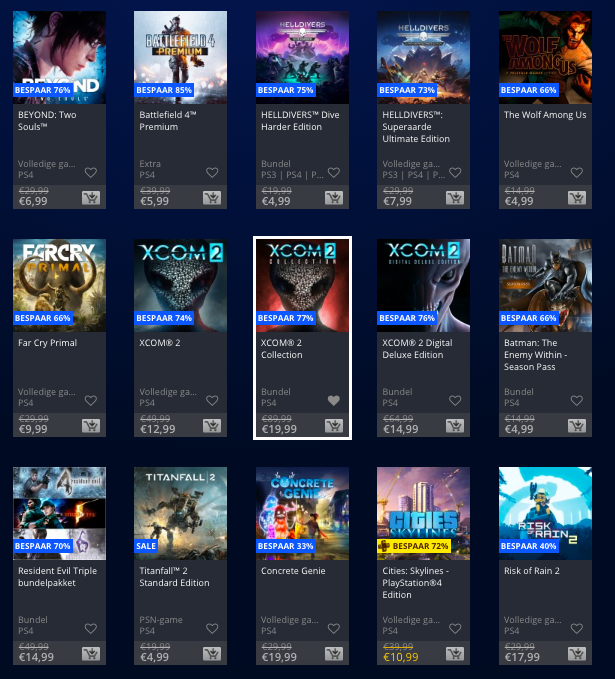
Task: Open the XCOM 2 Digital Deluxe Edition cover
Action: (424, 285)
